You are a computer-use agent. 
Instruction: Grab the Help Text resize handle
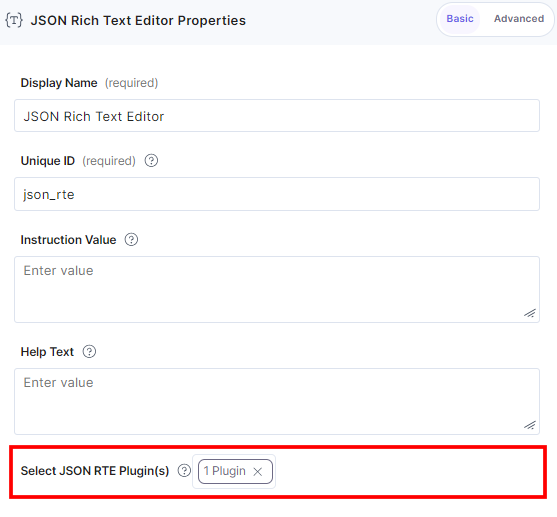click(x=530, y=425)
